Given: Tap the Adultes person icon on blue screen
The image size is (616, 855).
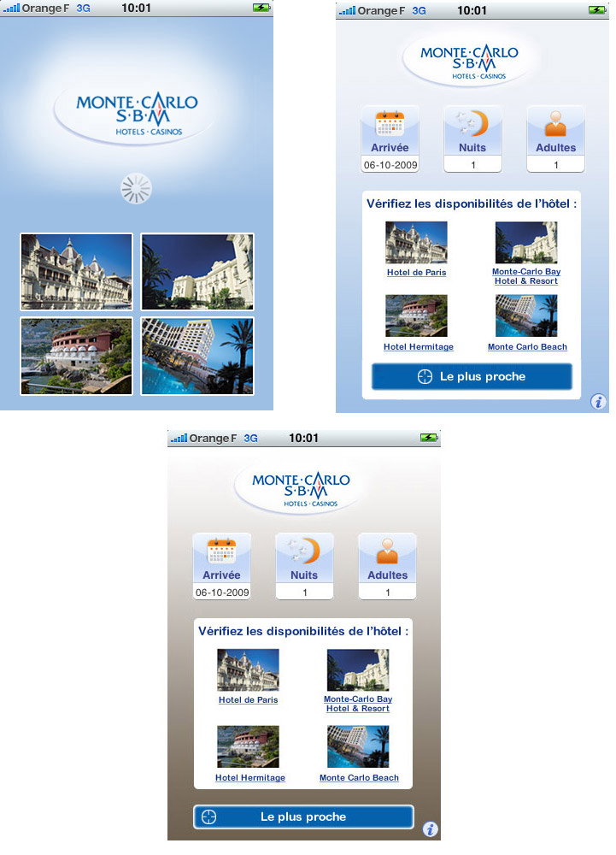Looking at the screenshot, I should (x=555, y=124).
